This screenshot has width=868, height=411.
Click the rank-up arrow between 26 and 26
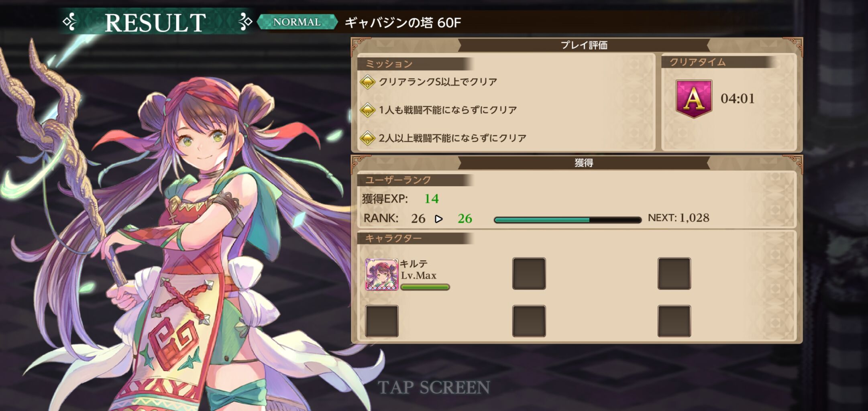439,219
